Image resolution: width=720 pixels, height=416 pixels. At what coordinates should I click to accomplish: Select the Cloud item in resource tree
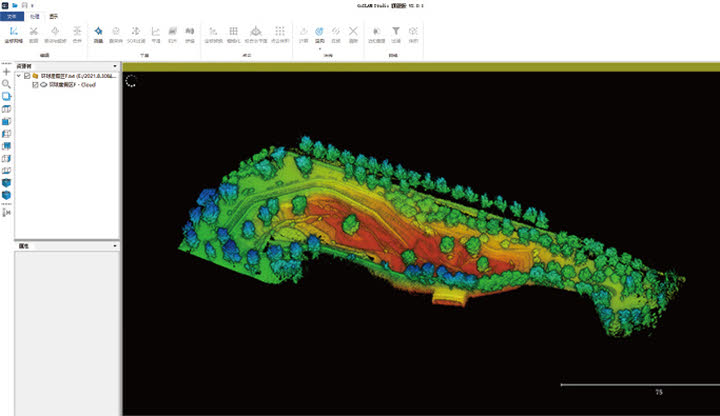[x=70, y=85]
